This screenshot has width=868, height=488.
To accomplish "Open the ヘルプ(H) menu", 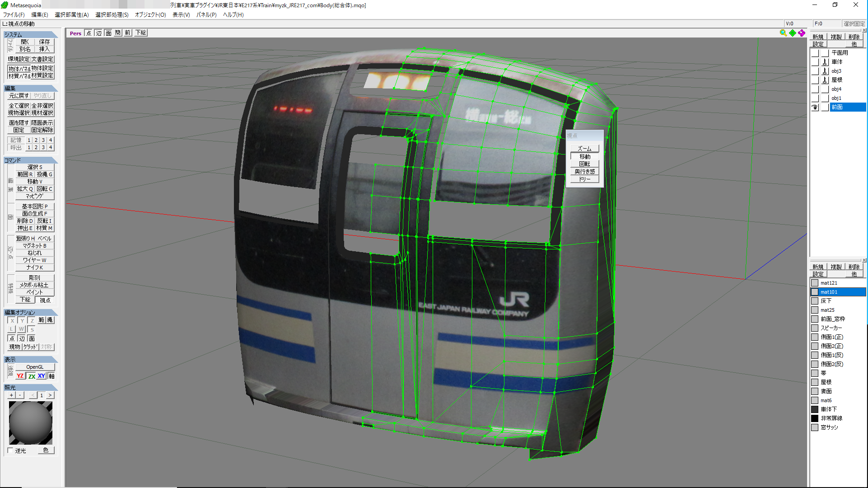I will point(233,14).
